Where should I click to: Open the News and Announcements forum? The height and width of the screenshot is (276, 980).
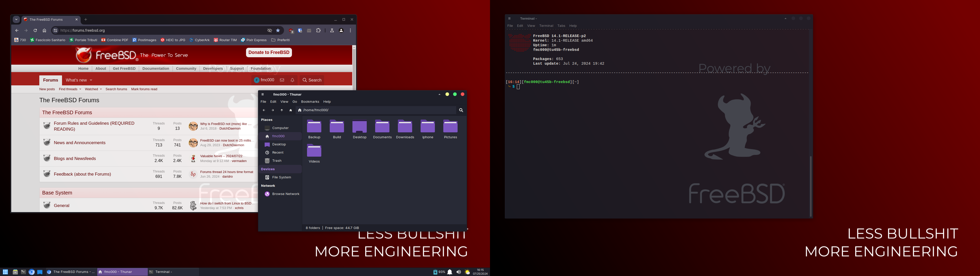pos(80,143)
